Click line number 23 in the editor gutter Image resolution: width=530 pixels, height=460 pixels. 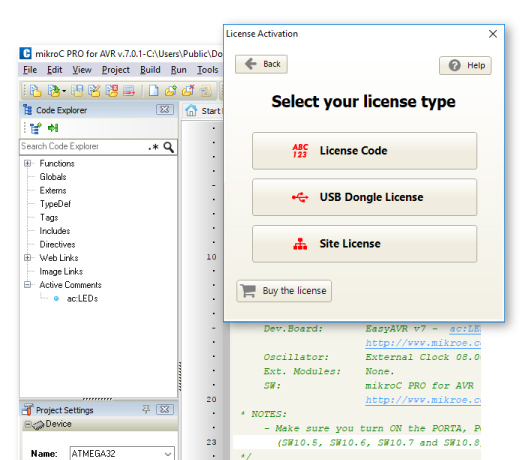[211, 442]
